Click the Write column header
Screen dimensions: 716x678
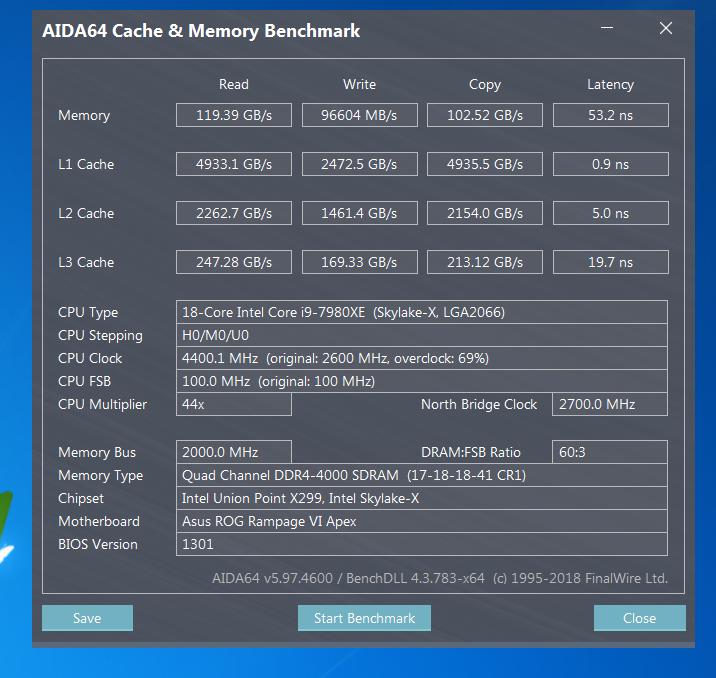click(x=359, y=84)
